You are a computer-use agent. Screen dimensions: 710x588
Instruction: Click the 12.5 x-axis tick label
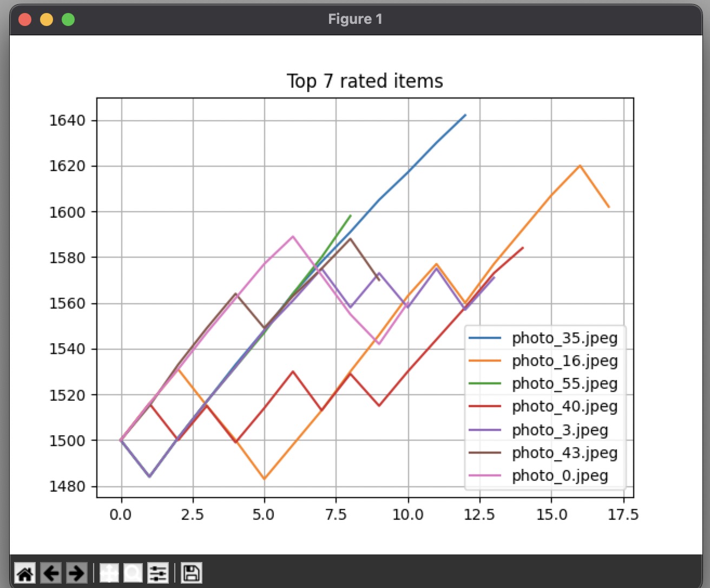479,514
